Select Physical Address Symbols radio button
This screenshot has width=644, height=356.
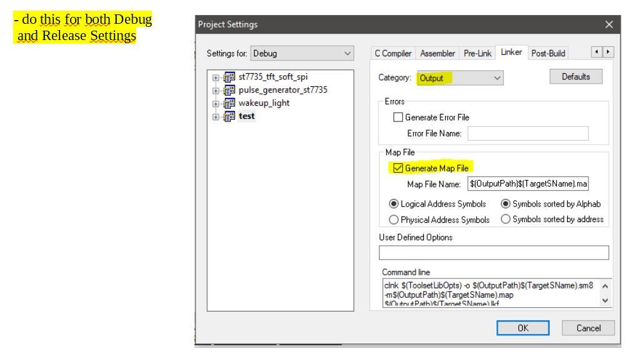click(x=393, y=220)
